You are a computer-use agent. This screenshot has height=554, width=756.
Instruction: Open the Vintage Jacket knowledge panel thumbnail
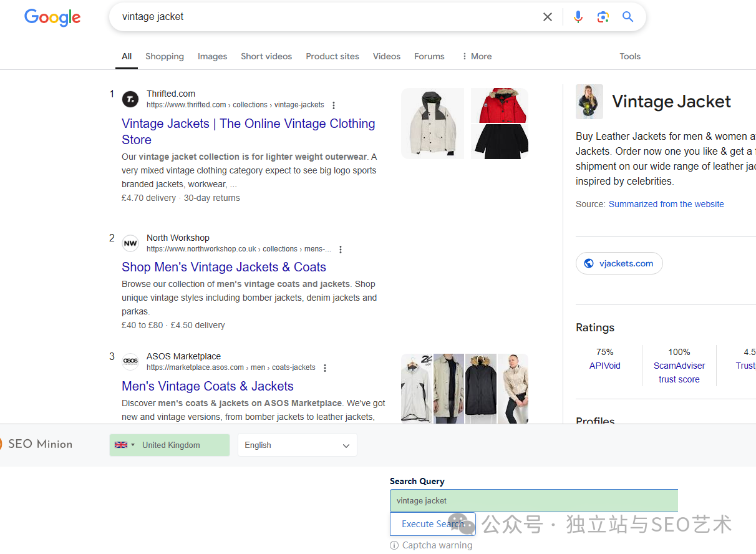(x=589, y=102)
